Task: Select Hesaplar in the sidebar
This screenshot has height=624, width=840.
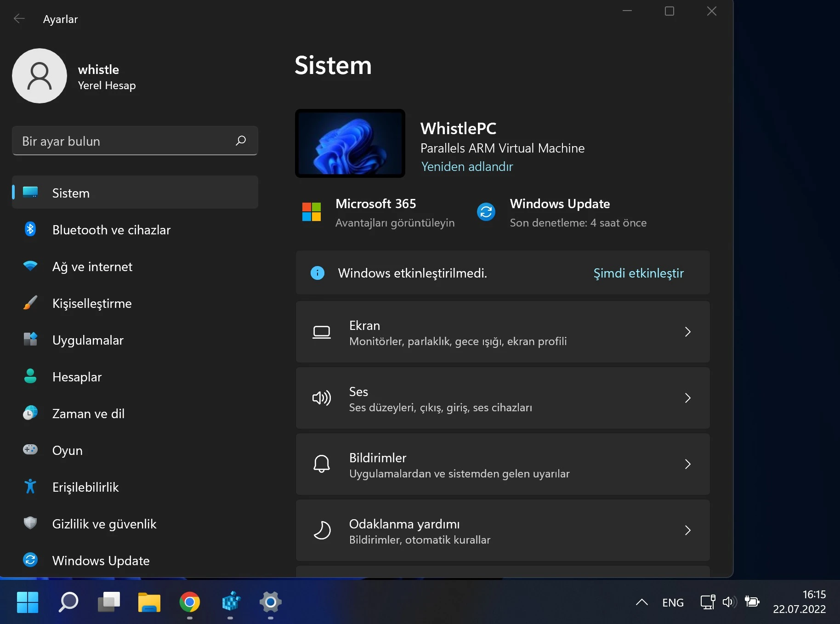Action: tap(135, 376)
